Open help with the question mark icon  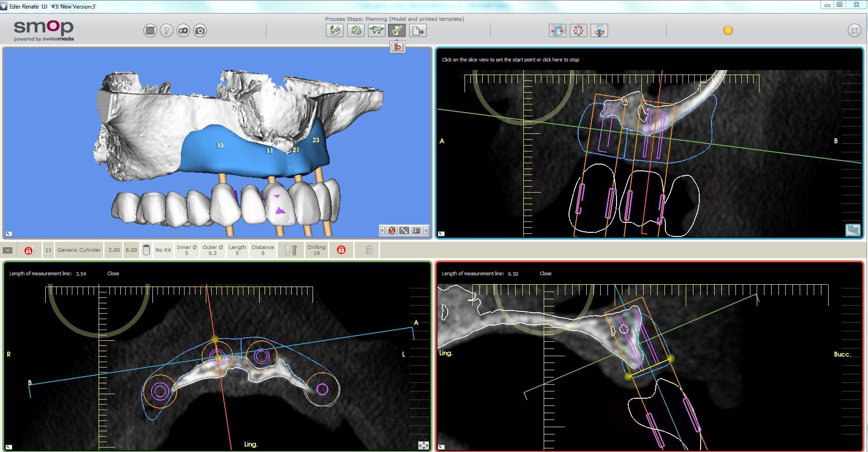point(166,31)
